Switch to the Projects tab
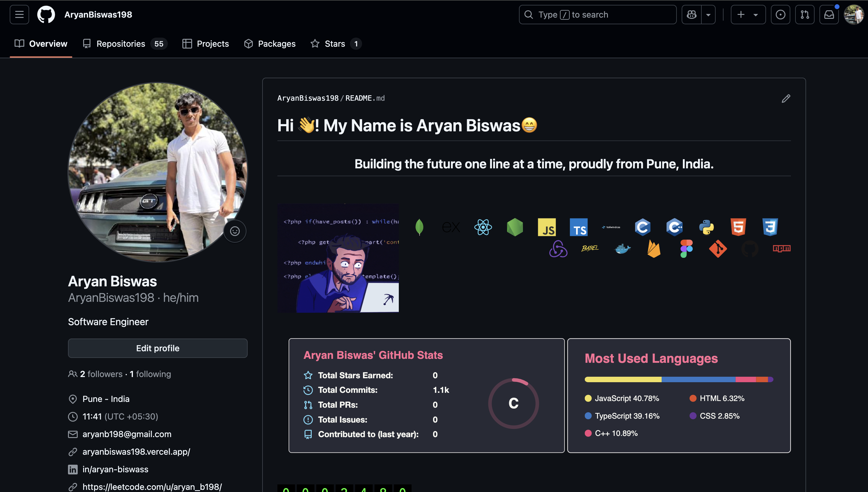 (x=205, y=44)
